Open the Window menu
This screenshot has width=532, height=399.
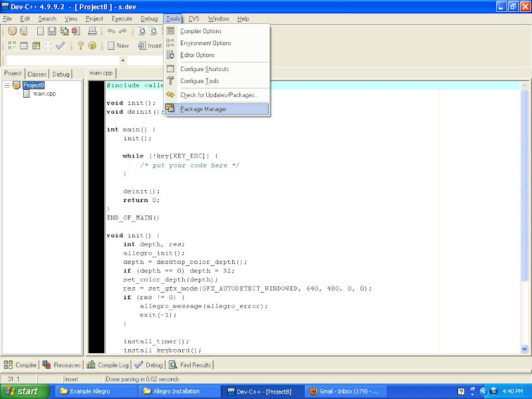(x=218, y=19)
